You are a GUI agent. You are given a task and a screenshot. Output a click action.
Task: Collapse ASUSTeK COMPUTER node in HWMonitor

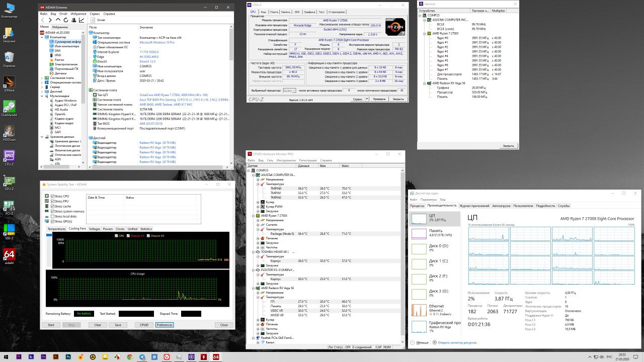254,175
